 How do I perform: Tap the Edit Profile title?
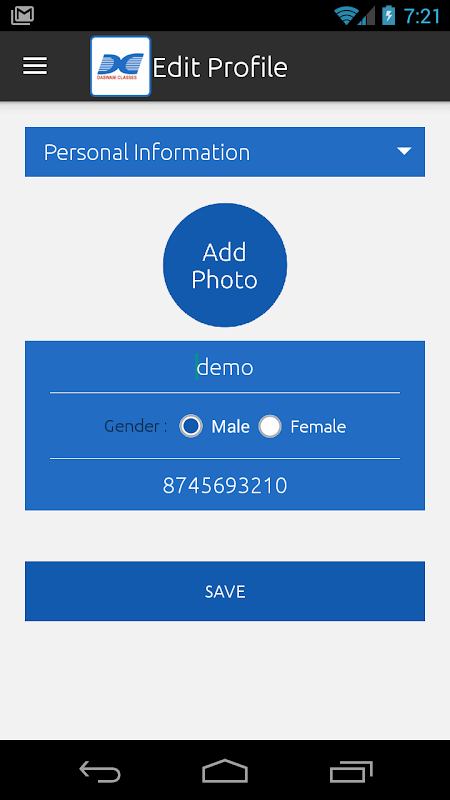click(x=220, y=67)
